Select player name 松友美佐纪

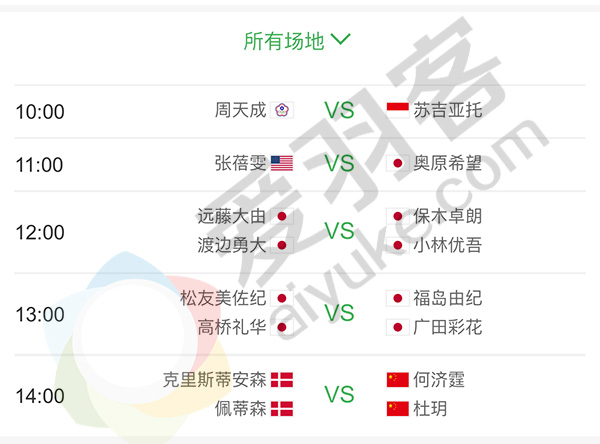(x=220, y=298)
